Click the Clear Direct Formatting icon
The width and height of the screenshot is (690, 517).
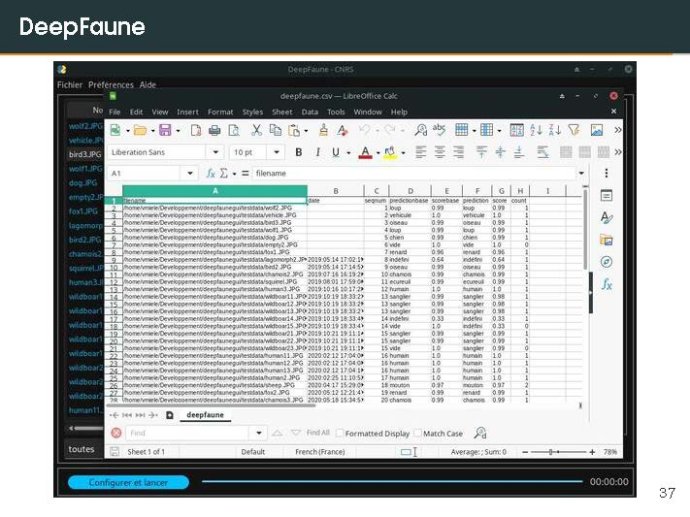342,130
